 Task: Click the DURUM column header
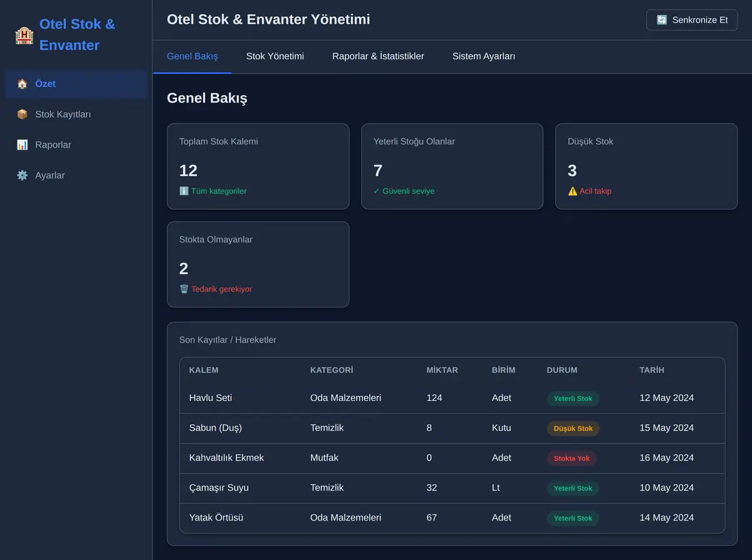tap(562, 370)
